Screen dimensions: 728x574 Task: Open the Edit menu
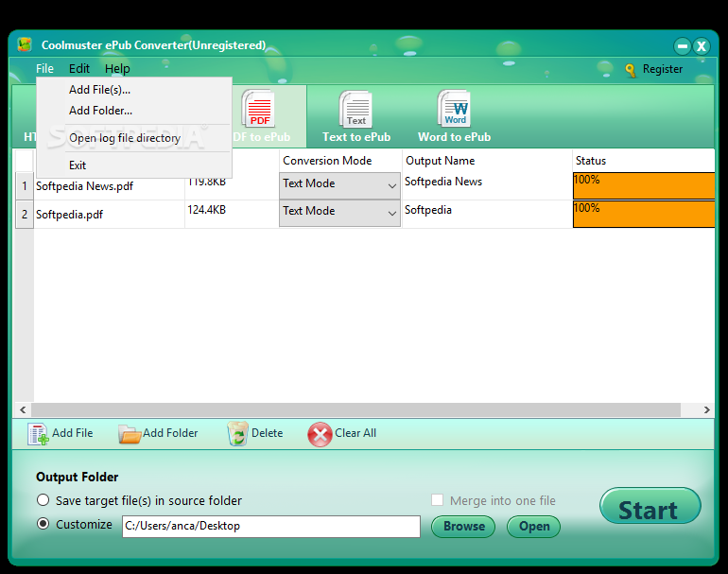pos(78,69)
